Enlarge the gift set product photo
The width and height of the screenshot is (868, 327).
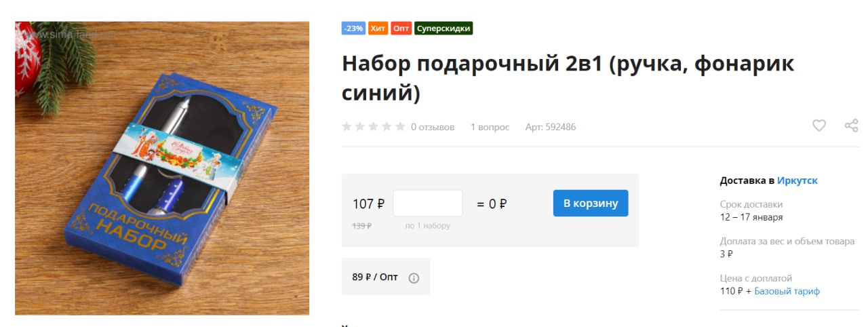pyautogui.click(x=162, y=168)
